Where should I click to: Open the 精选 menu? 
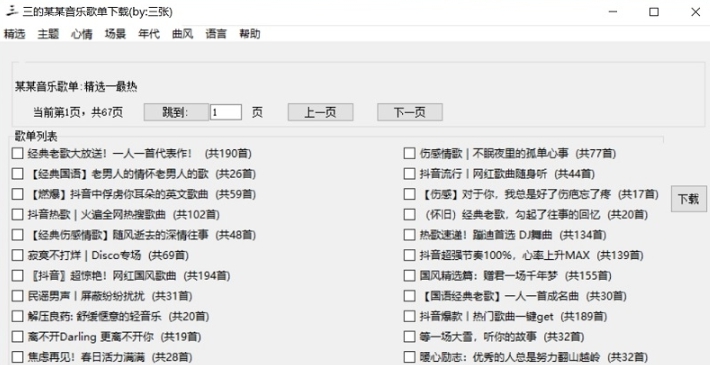[x=14, y=34]
